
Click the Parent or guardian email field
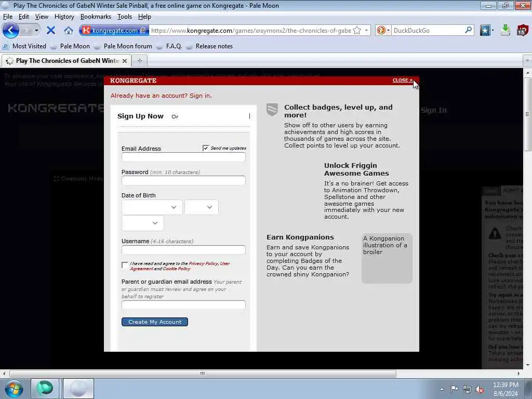pyautogui.click(x=183, y=304)
